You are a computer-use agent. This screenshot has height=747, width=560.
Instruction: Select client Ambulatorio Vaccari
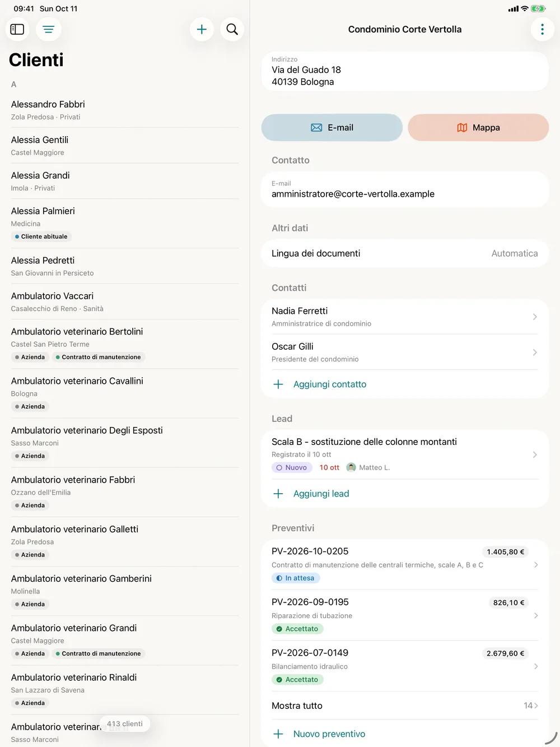coord(124,301)
